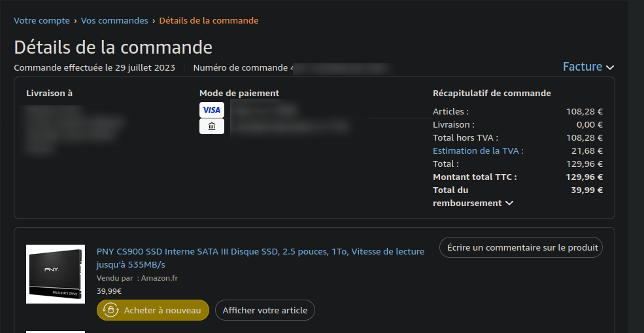644x333 pixels.
Task: Click Acheter à nouveau button
Action: click(153, 310)
